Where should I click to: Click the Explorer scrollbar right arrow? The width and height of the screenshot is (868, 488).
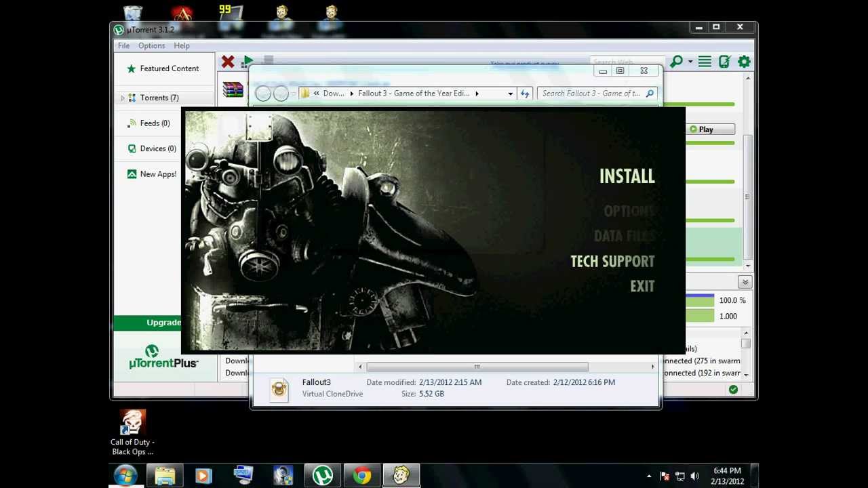652,367
